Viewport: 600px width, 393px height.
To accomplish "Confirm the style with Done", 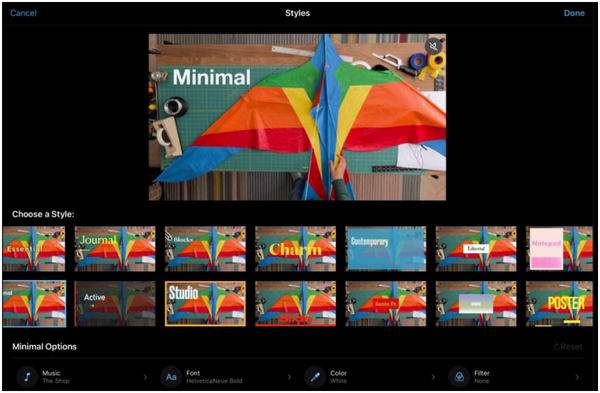I will point(574,13).
